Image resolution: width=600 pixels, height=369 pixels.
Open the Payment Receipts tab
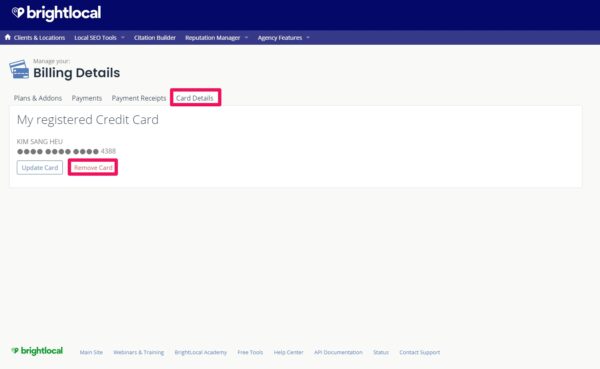click(139, 98)
